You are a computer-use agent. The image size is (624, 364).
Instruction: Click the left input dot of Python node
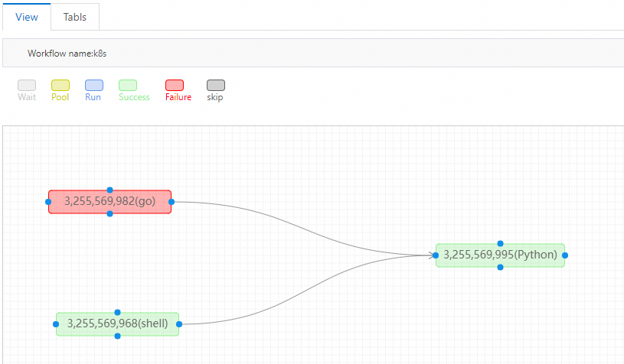pyautogui.click(x=436, y=255)
